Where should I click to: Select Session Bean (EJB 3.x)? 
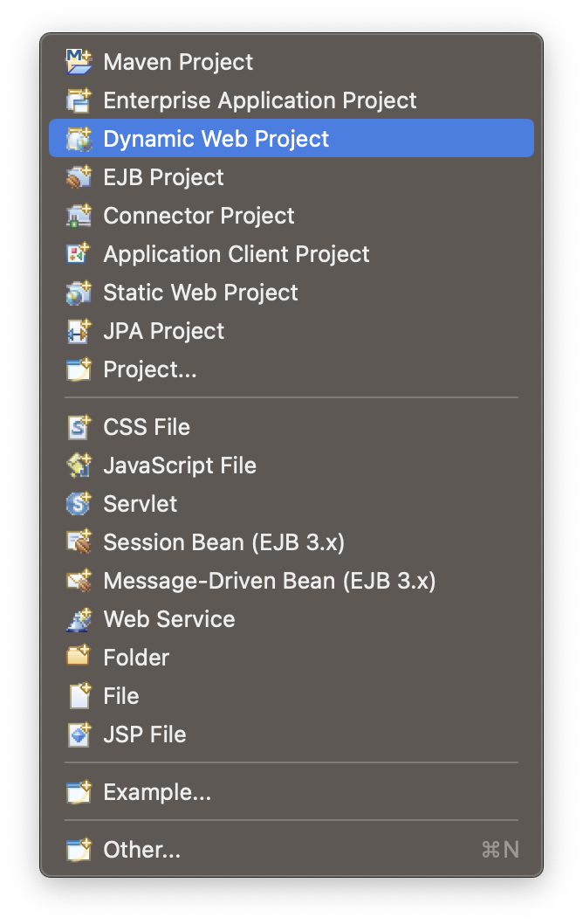pyautogui.click(x=223, y=542)
